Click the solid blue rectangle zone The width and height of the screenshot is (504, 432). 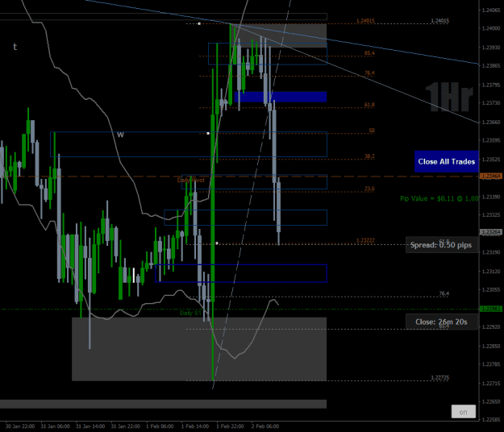281,97
